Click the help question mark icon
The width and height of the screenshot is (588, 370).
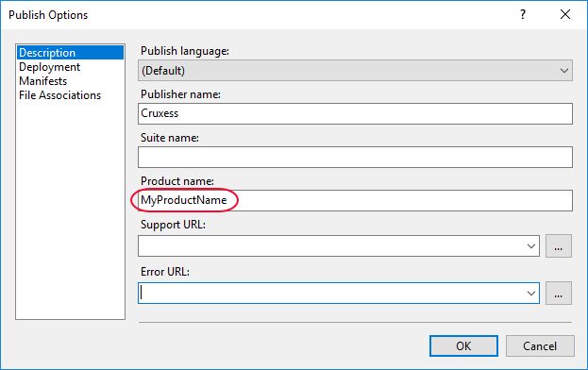pyautogui.click(x=523, y=14)
